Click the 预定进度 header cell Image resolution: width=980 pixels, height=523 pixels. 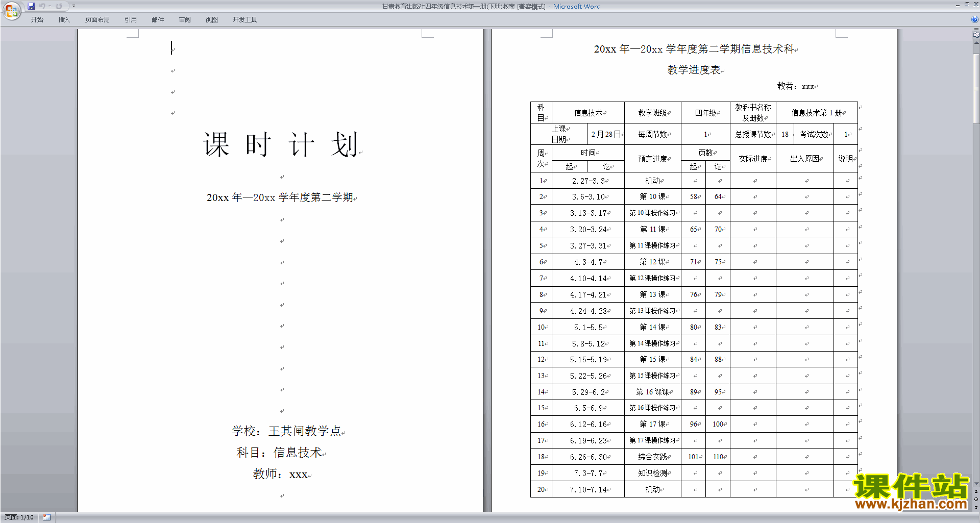652,159
